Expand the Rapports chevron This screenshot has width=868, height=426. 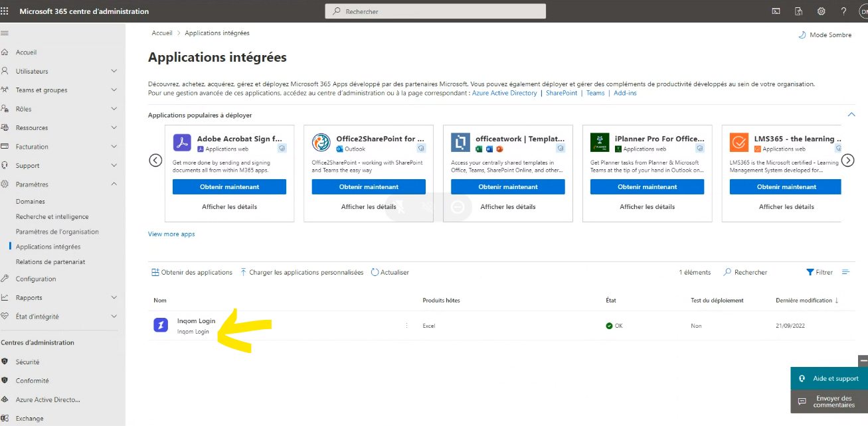pyautogui.click(x=114, y=298)
